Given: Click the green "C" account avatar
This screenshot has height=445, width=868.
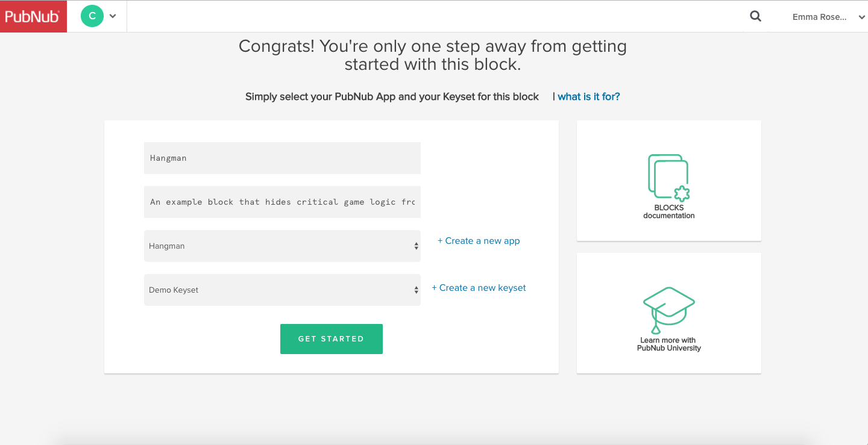Looking at the screenshot, I should pos(92,16).
